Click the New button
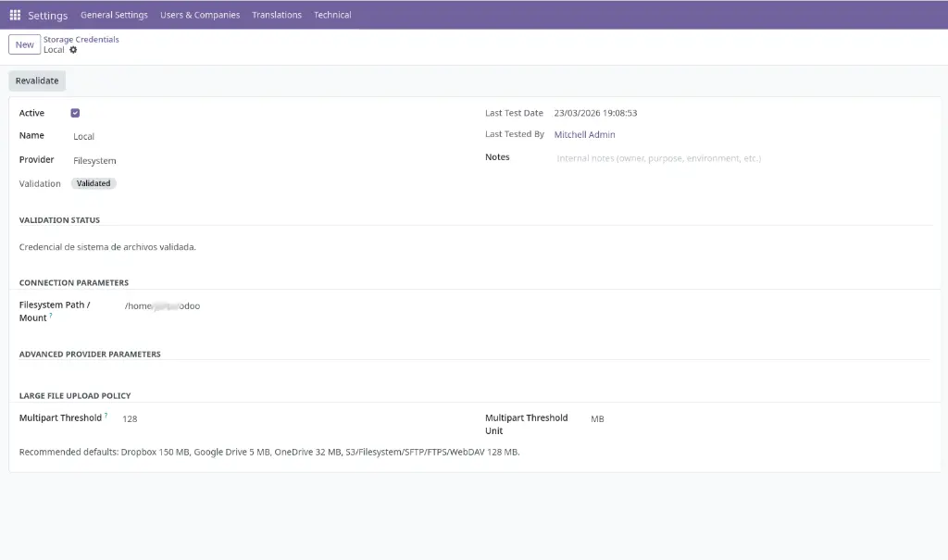Screen dimensions: 948x560 [x=24, y=44]
